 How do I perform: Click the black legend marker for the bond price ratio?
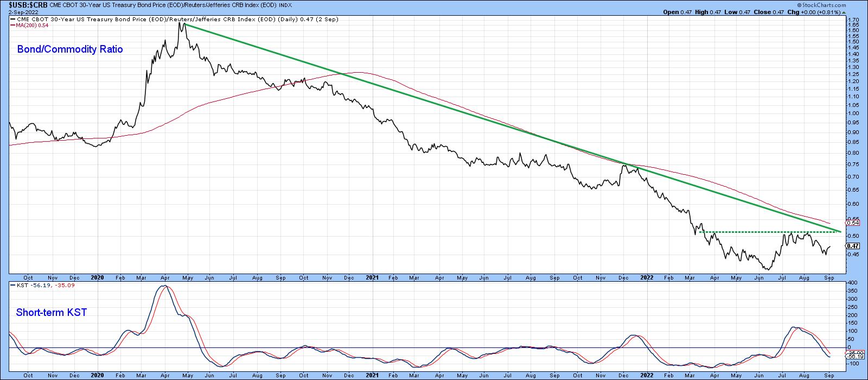(12, 20)
